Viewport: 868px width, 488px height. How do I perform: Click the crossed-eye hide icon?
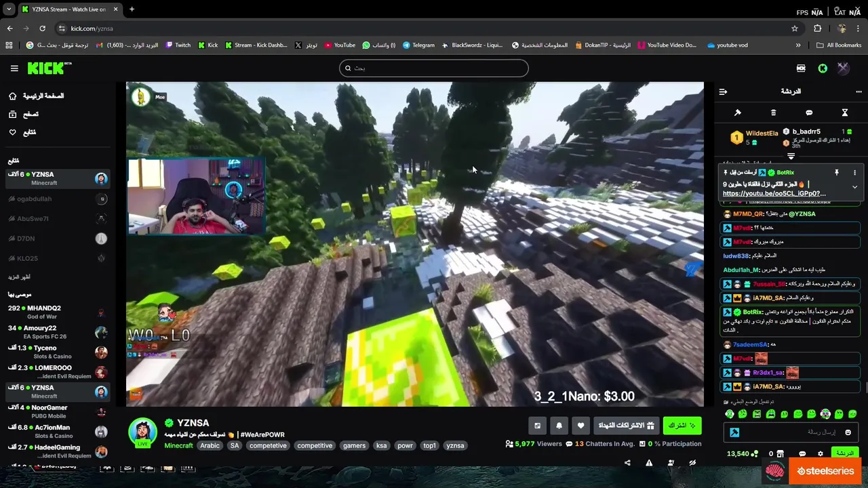(x=692, y=463)
